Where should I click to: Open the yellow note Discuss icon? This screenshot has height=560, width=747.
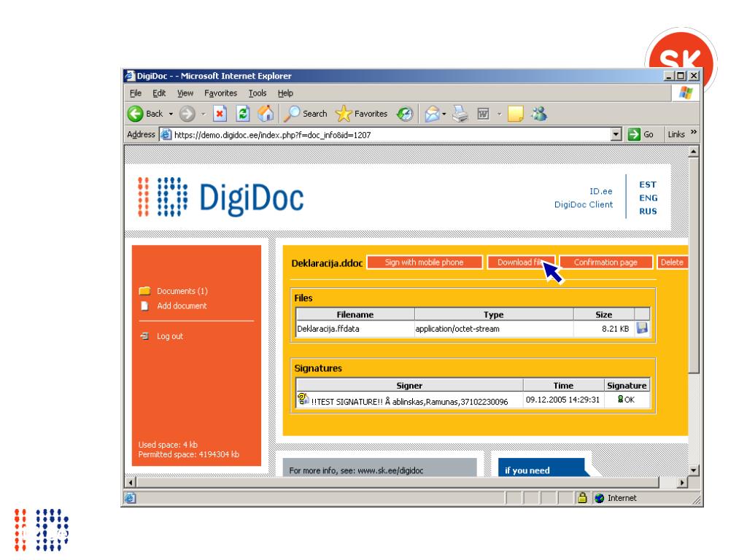point(516,114)
